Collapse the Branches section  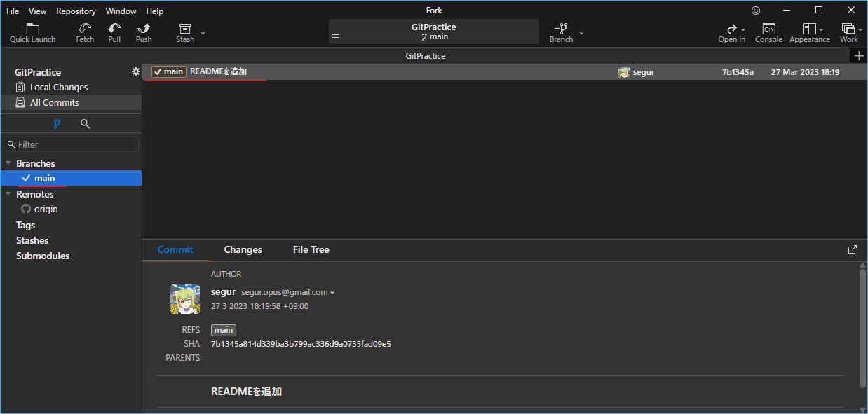pyautogui.click(x=8, y=163)
